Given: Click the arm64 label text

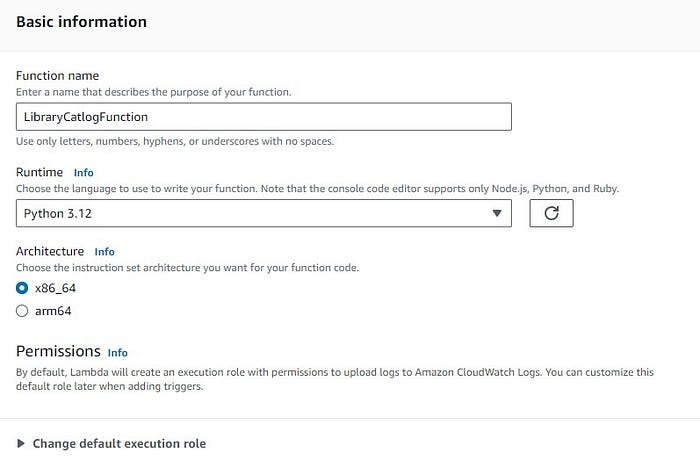Looking at the screenshot, I should click(x=53, y=311).
